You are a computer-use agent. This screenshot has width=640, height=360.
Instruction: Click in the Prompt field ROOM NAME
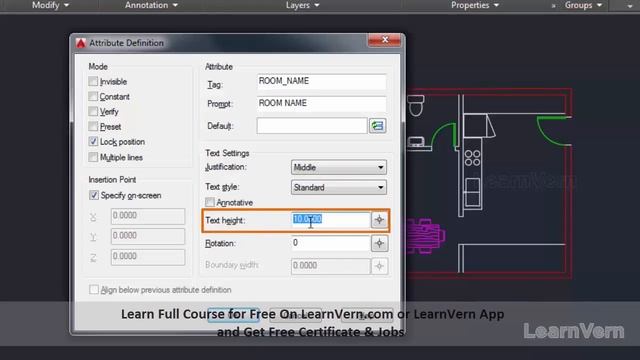tap(321, 103)
